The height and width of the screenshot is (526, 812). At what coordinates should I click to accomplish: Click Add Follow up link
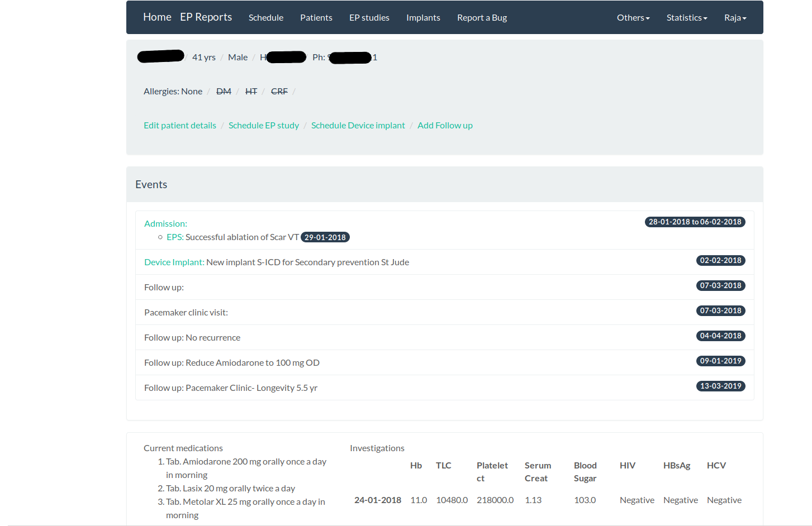tap(445, 126)
